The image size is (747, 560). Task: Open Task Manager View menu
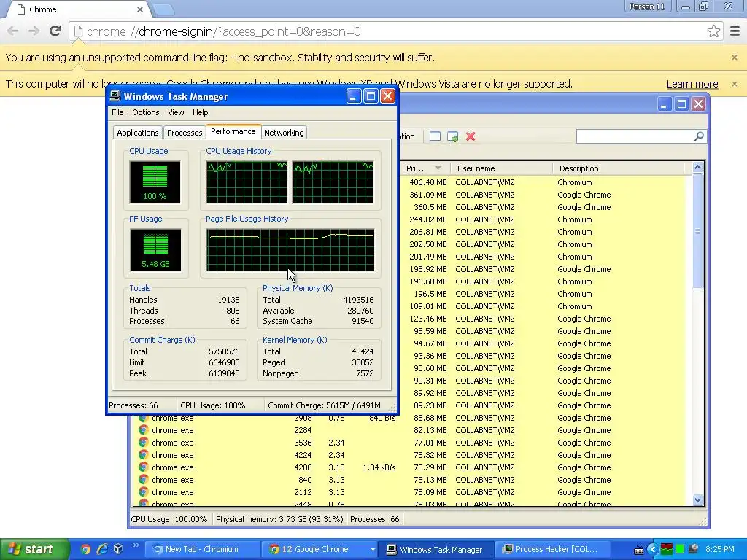point(176,112)
